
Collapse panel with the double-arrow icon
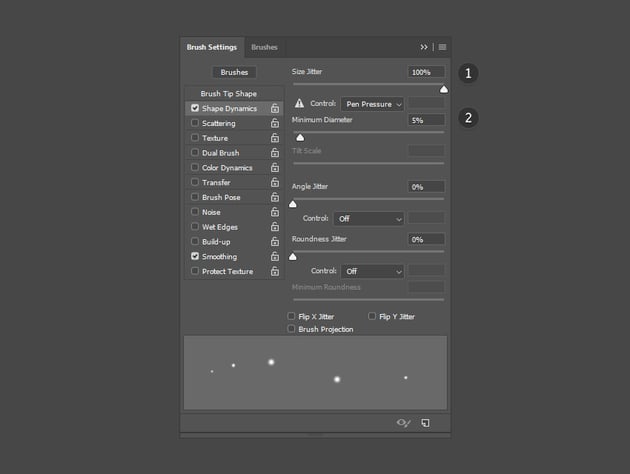coord(424,47)
